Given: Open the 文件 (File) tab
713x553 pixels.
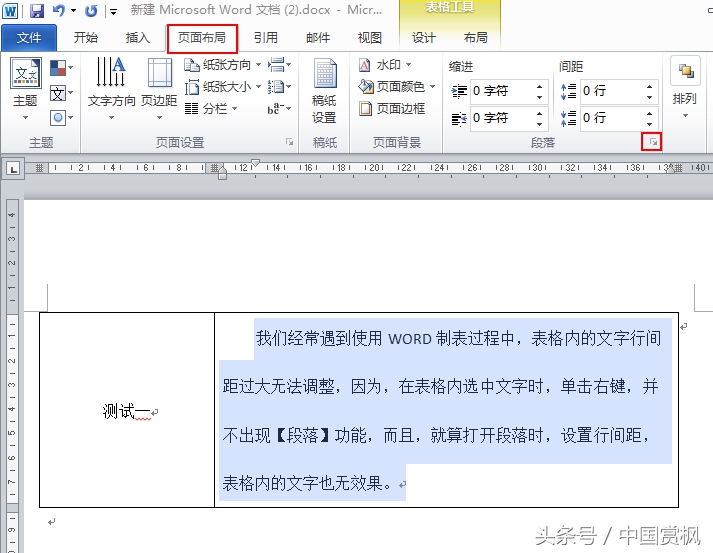Looking at the screenshot, I should point(29,38).
